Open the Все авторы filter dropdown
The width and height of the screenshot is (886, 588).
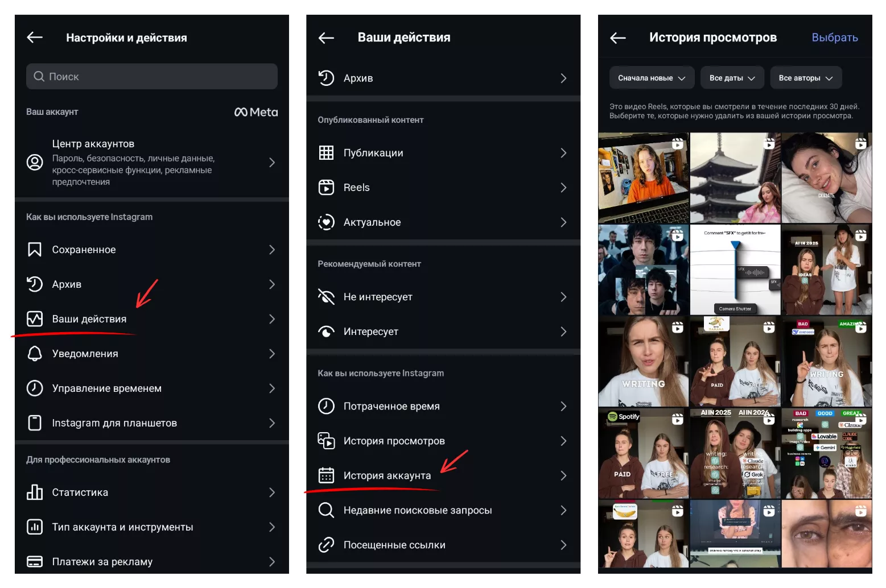(x=806, y=77)
